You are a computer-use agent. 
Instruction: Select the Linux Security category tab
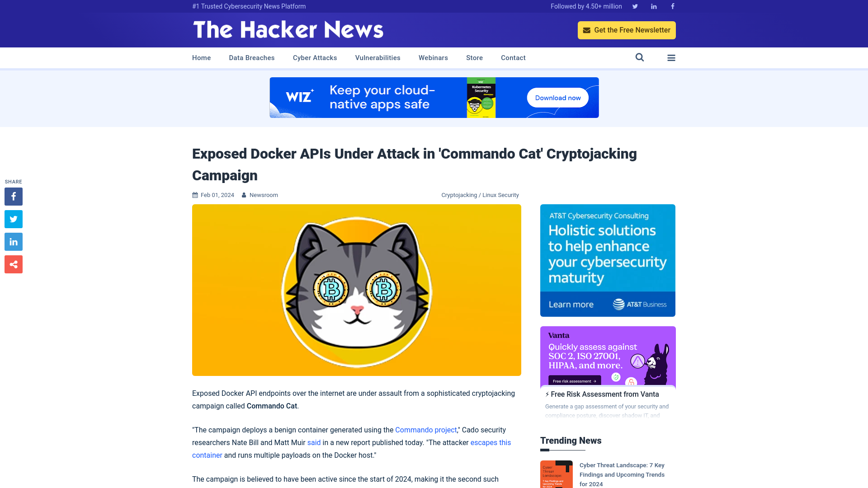(501, 195)
